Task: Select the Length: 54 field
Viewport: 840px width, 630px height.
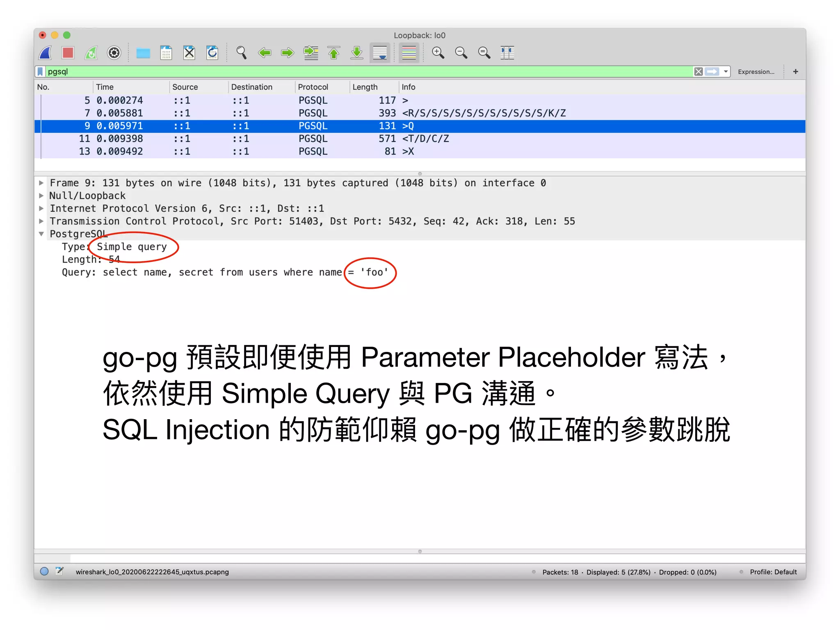Action: click(x=91, y=260)
